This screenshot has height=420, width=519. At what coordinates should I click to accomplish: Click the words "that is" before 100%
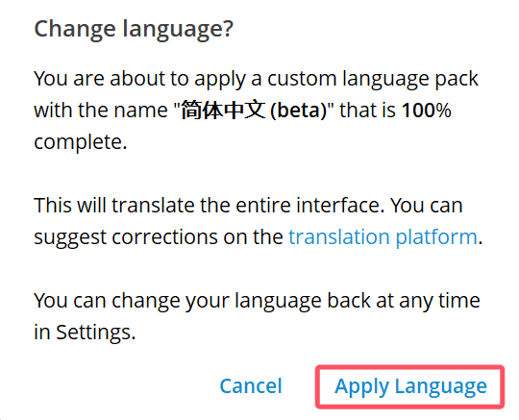tap(367, 110)
